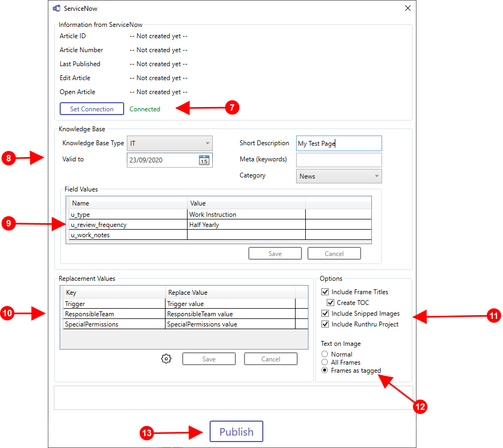Image resolution: width=503 pixels, height=448 pixels.
Task: Click the Trigger key cell
Action: pos(114,304)
